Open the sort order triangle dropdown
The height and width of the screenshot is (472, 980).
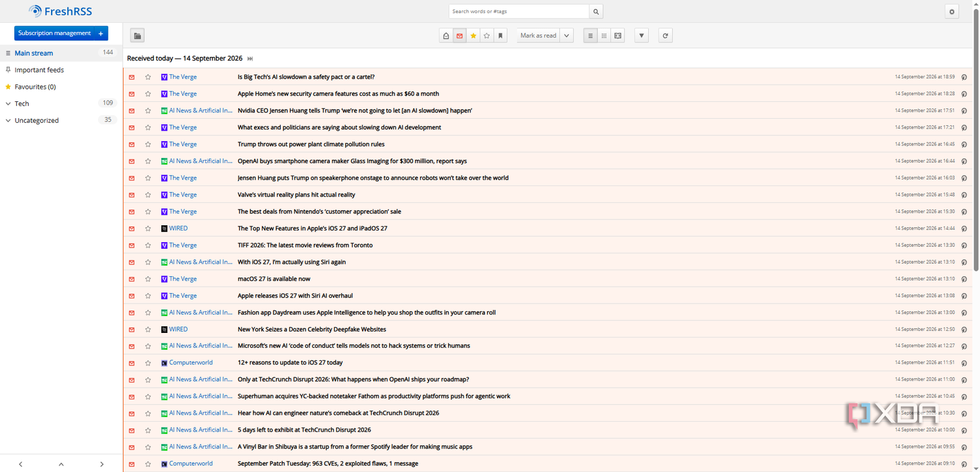pos(642,36)
